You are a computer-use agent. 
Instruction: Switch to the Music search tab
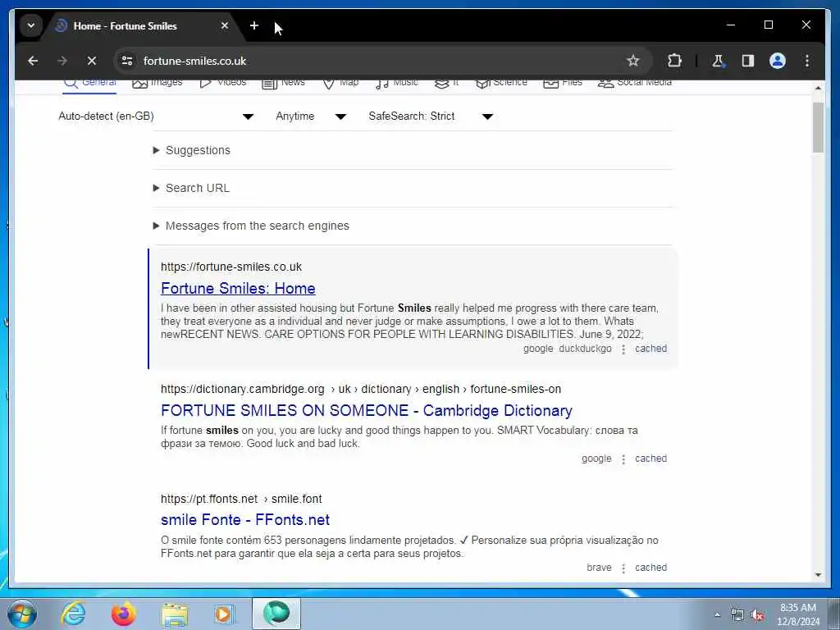[397, 83]
